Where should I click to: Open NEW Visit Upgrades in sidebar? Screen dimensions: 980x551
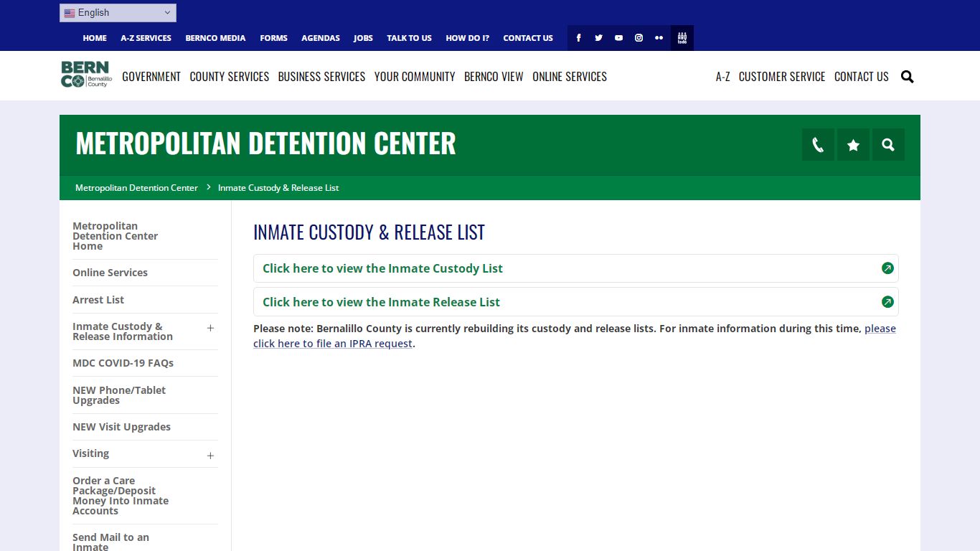(121, 427)
